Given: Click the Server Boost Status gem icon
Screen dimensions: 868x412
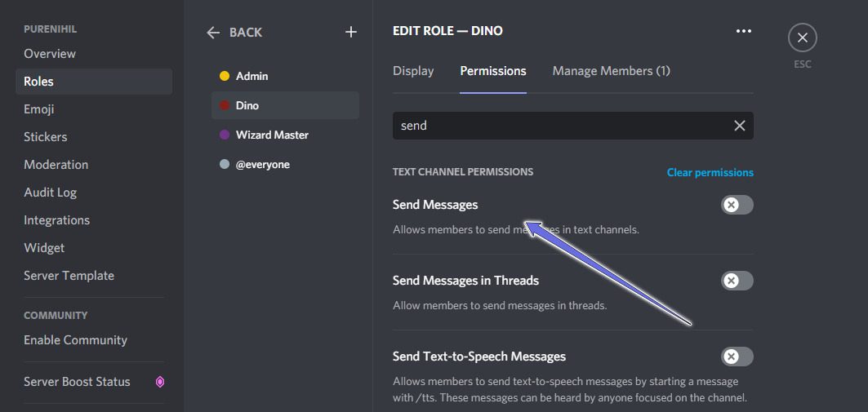Looking at the screenshot, I should pyautogui.click(x=160, y=382).
